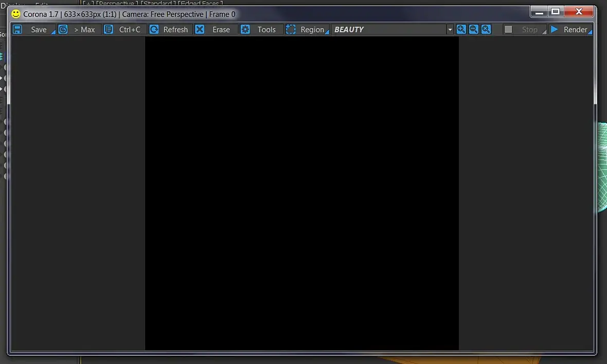This screenshot has height=364, width=607.
Task: Close the Corona frame buffer window
Action: click(x=579, y=12)
